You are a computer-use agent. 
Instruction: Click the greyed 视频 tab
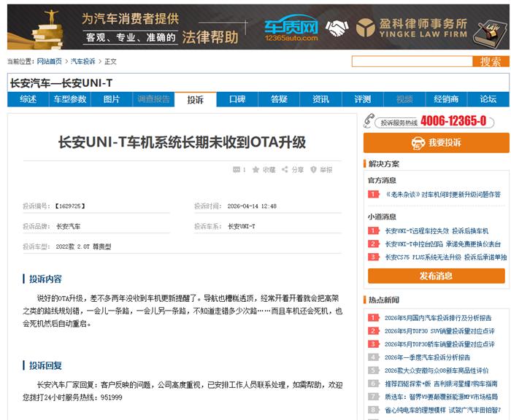[x=404, y=99]
